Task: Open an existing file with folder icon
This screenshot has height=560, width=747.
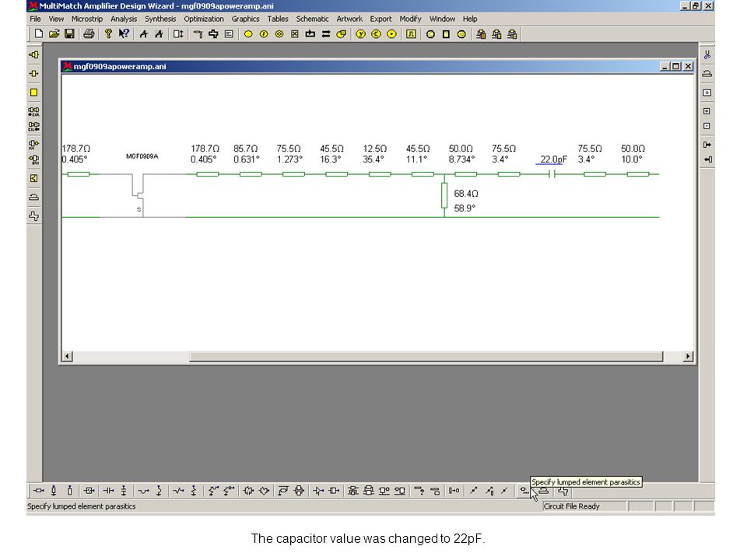Action: tap(54, 33)
